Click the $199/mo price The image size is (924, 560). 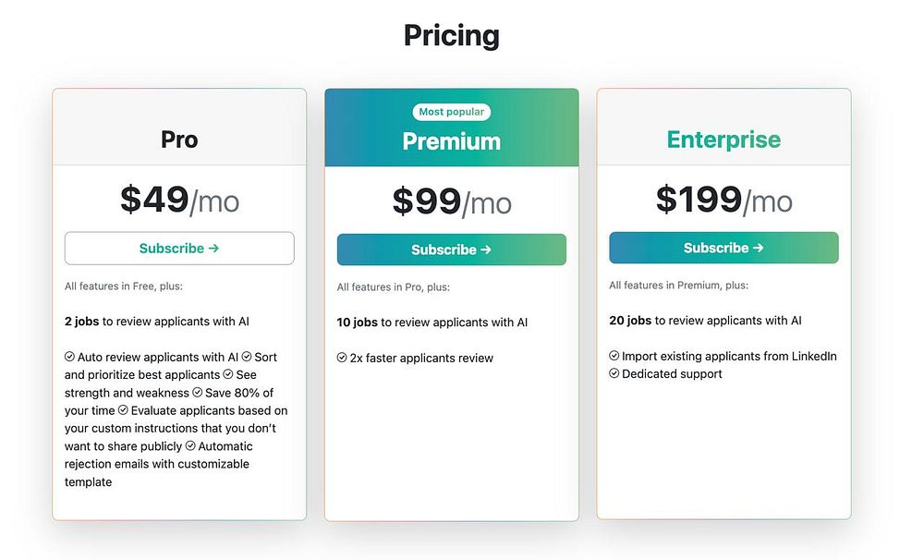[x=723, y=200]
